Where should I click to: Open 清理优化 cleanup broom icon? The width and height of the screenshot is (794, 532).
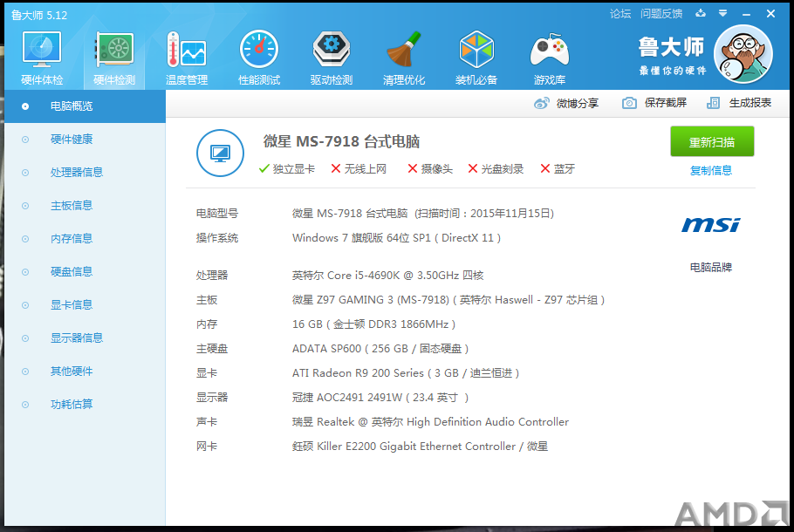click(x=404, y=49)
